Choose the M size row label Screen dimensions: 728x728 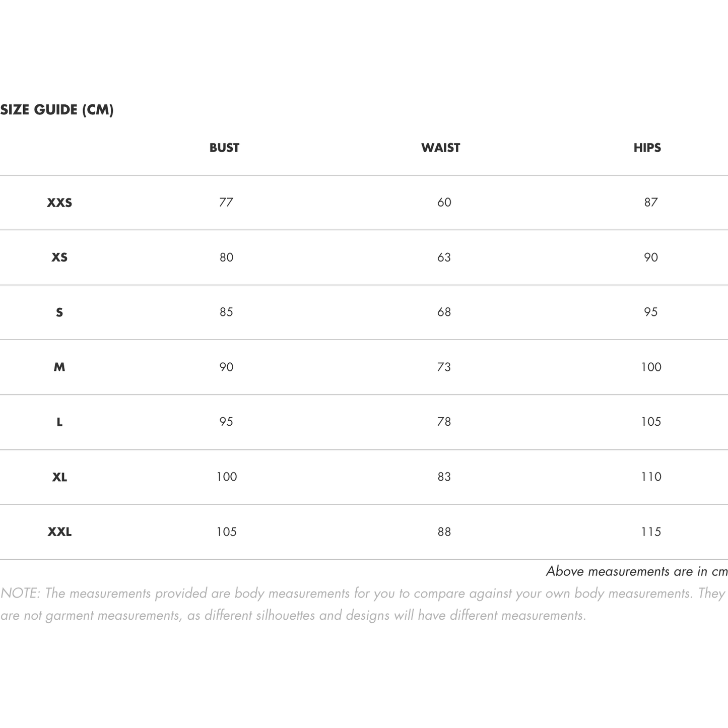click(59, 367)
